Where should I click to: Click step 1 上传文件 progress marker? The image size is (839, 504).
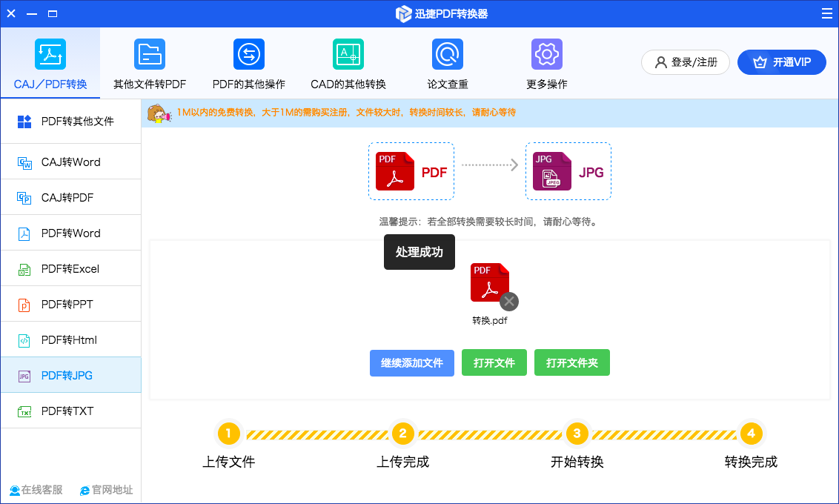tap(228, 434)
